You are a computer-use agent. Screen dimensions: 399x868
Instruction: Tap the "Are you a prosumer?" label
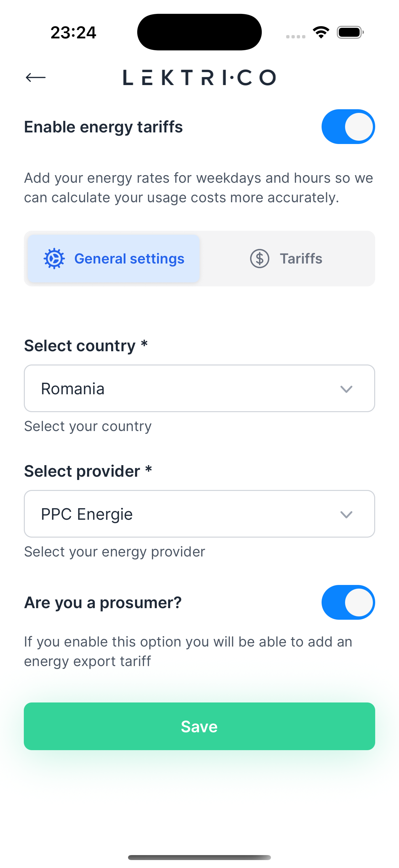coord(103,603)
